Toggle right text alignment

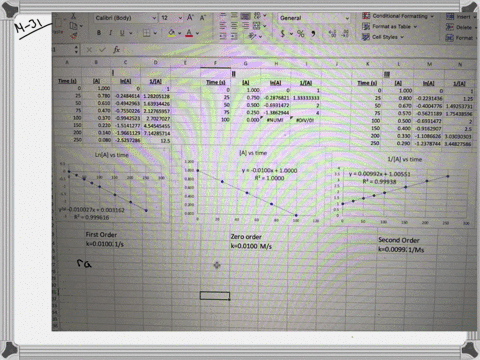(245, 25)
